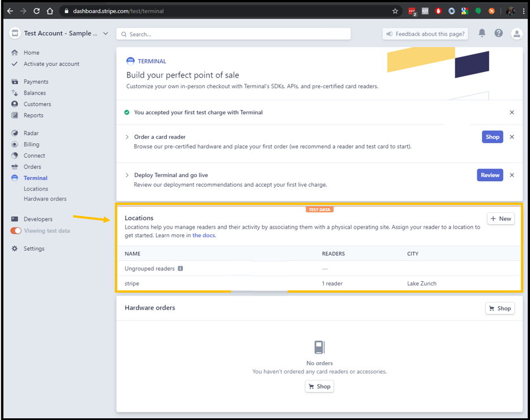Click the CITY column header

tap(413, 254)
